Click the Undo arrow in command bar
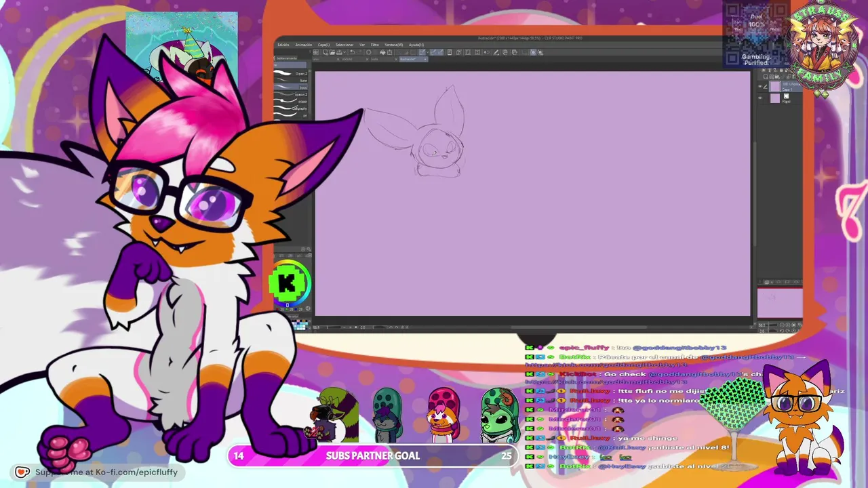The width and height of the screenshot is (868, 488). pyautogui.click(x=352, y=52)
